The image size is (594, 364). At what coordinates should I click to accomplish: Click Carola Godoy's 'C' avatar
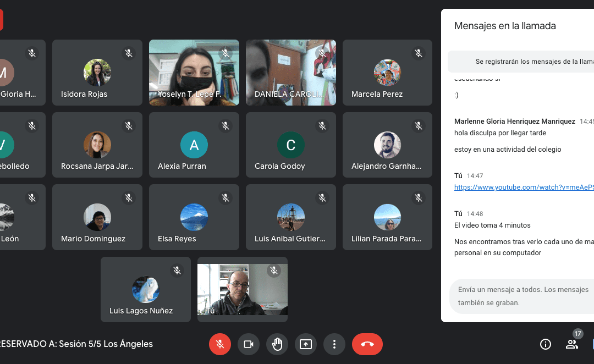pyautogui.click(x=291, y=145)
